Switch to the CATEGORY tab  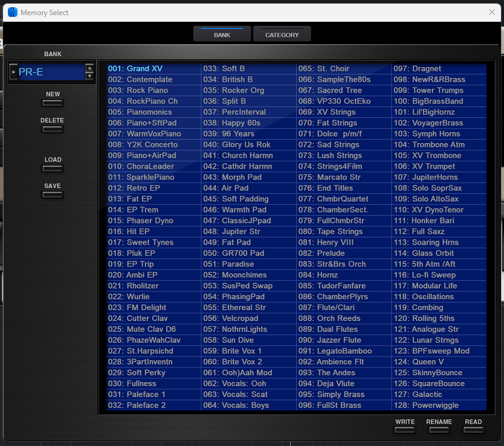pyautogui.click(x=282, y=34)
